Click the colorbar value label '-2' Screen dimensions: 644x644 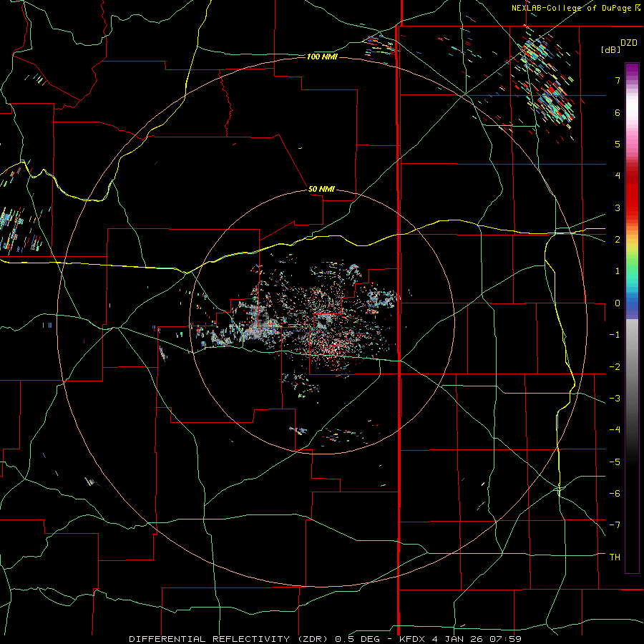click(x=615, y=367)
